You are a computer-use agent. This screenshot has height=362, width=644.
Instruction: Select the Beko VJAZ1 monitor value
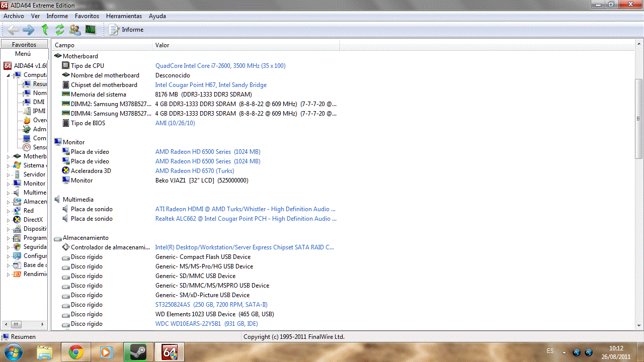coord(202,180)
